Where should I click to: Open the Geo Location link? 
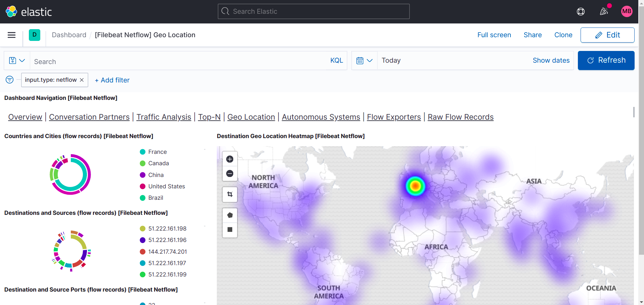pos(251,117)
